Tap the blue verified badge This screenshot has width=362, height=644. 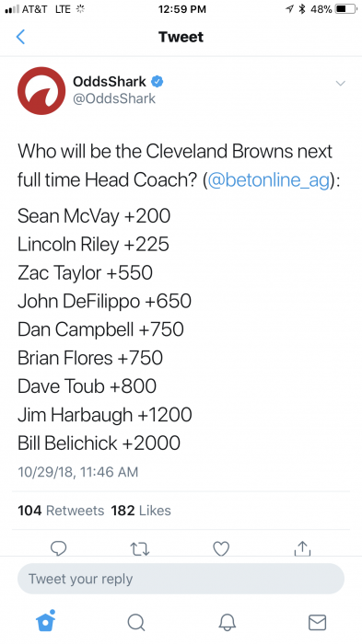[x=158, y=81]
